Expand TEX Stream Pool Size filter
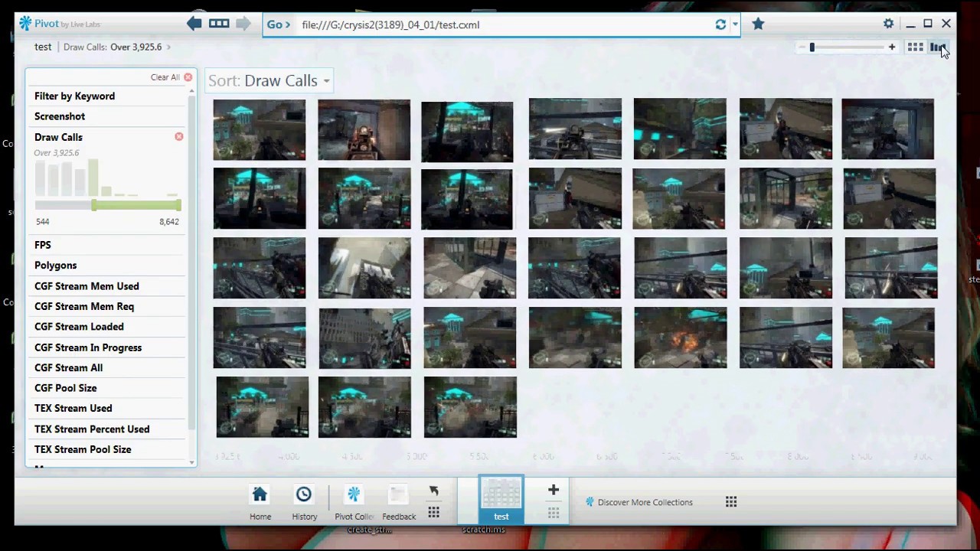The width and height of the screenshot is (980, 551). 83,449
